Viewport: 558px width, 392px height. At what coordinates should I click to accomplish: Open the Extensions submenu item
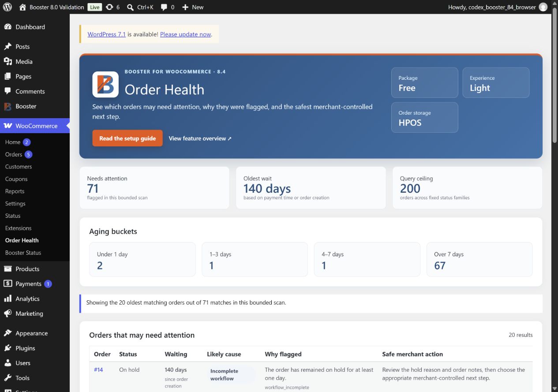coord(19,228)
